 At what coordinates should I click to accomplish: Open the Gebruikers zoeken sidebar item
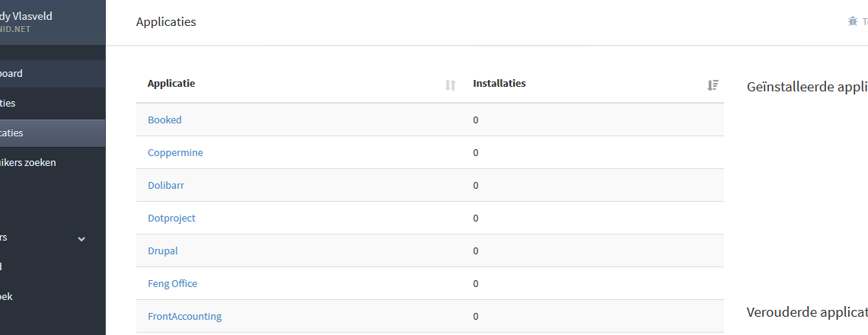pyautogui.click(x=53, y=163)
